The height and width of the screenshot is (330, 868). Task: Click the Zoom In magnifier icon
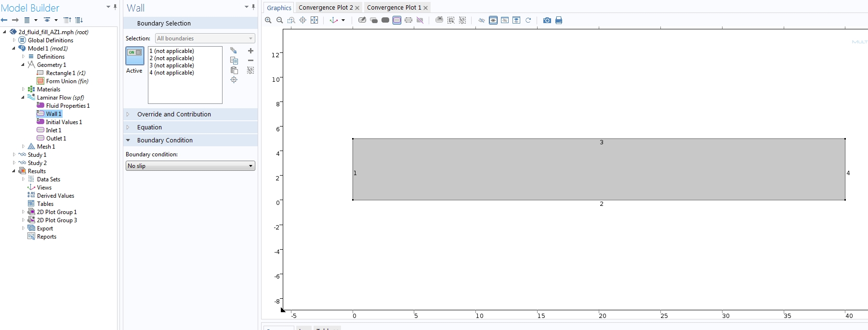[x=268, y=20]
